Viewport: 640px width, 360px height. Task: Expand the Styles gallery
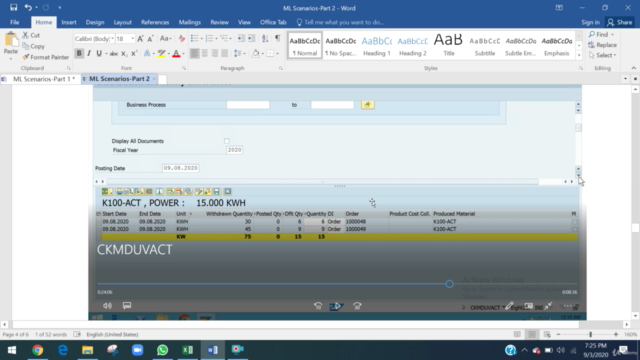click(579, 56)
